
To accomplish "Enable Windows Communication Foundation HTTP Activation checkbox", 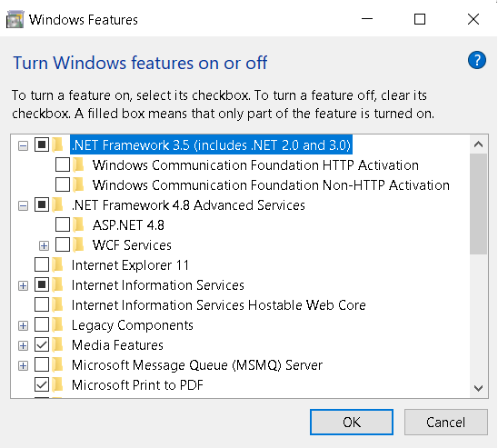I will tap(62, 164).
